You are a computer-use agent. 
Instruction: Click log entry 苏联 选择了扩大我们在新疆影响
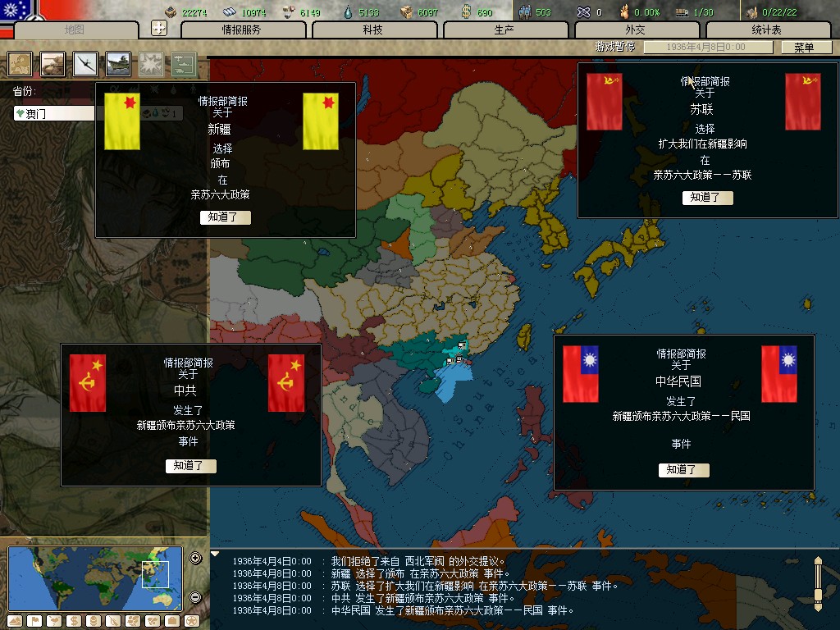click(426, 586)
